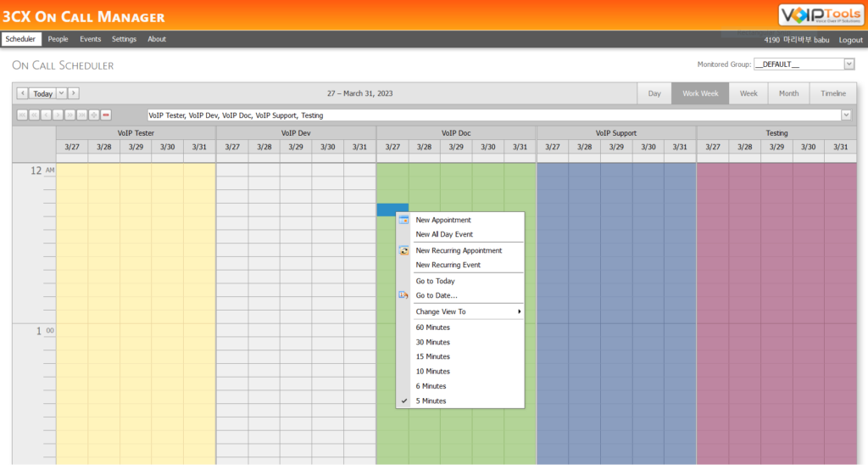868x465 pixels.
Task: Set time scale to 60 Minutes
Action: [460, 328]
